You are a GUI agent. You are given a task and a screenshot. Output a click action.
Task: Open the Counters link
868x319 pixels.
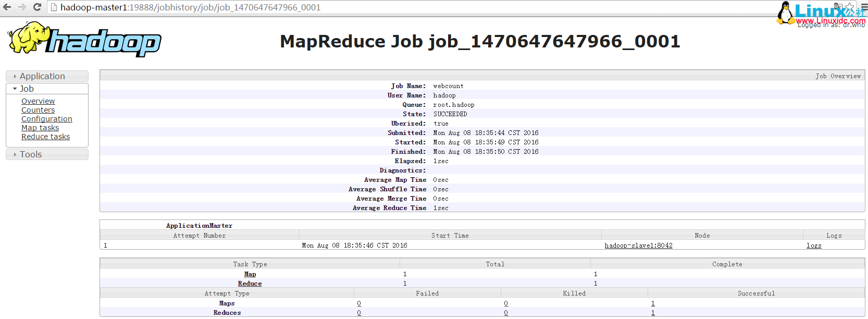(x=38, y=110)
